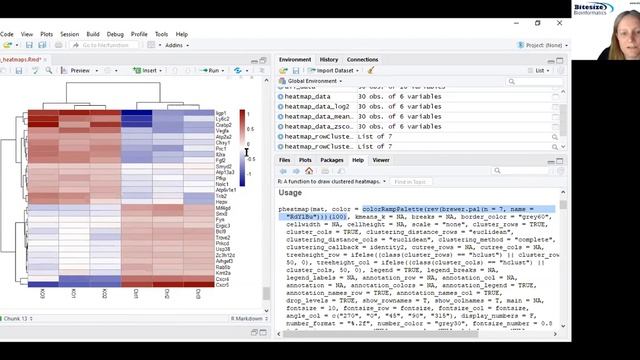Open find and replace magnifier in editor toolbar
This screenshot has height=360, width=640.
point(49,71)
